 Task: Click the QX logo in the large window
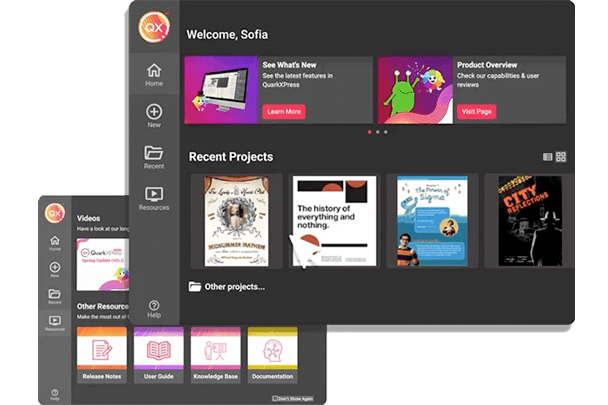[153, 25]
